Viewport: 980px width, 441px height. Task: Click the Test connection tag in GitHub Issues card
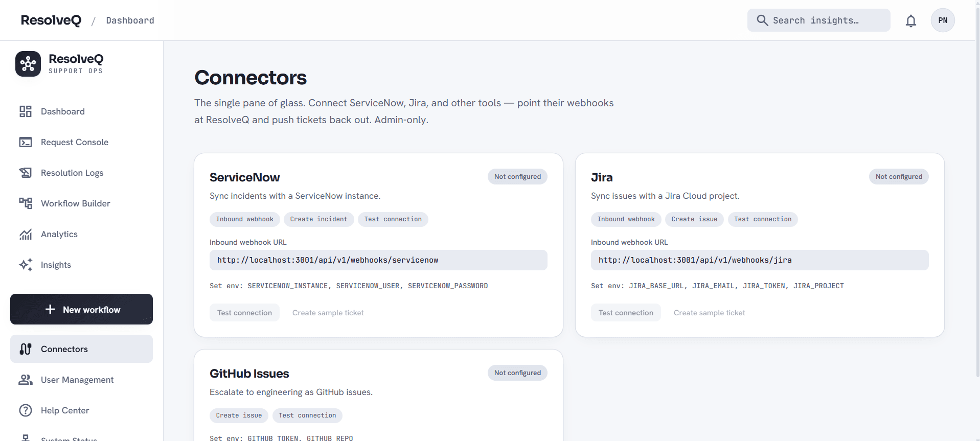tap(307, 415)
